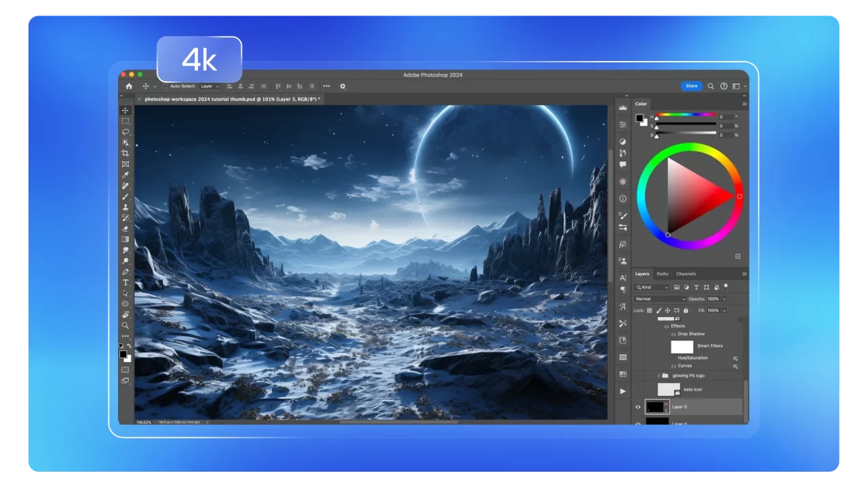The height and width of the screenshot is (488, 868).
Task: Select the Crop tool in the toolbar
Action: point(125,153)
